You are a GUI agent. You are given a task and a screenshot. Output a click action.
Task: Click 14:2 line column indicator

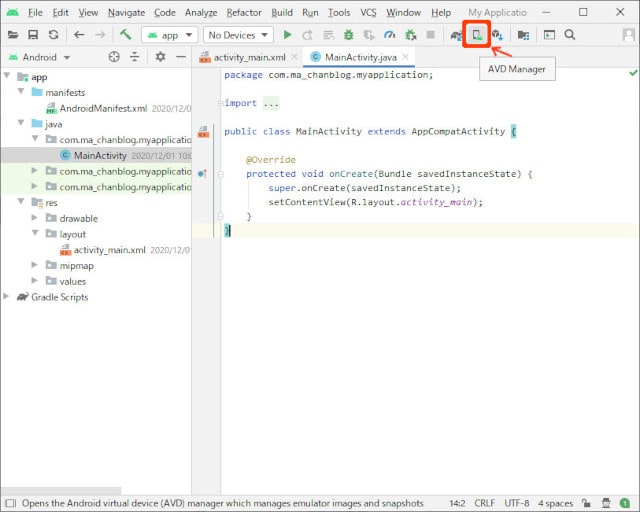[457, 503]
